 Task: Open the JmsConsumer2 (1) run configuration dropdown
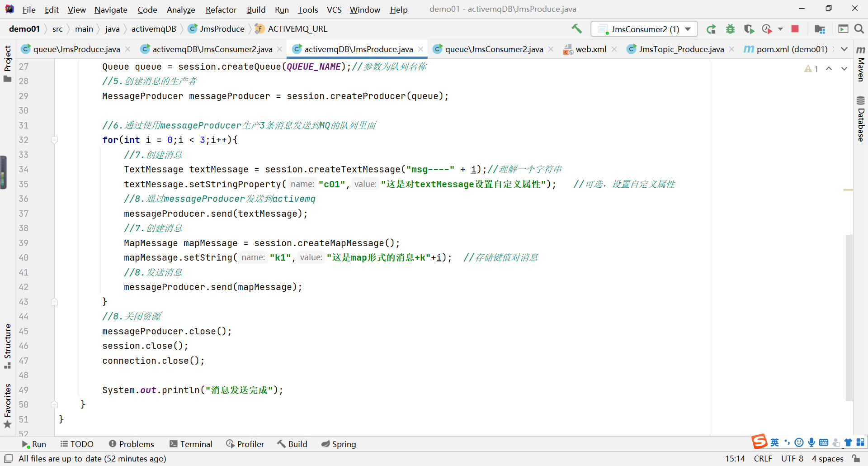click(644, 29)
